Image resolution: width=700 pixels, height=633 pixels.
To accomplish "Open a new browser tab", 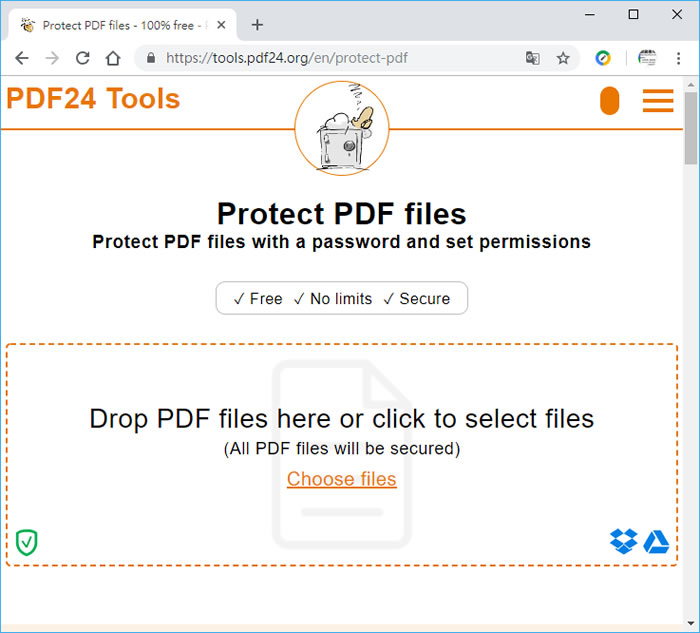I will [x=257, y=25].
